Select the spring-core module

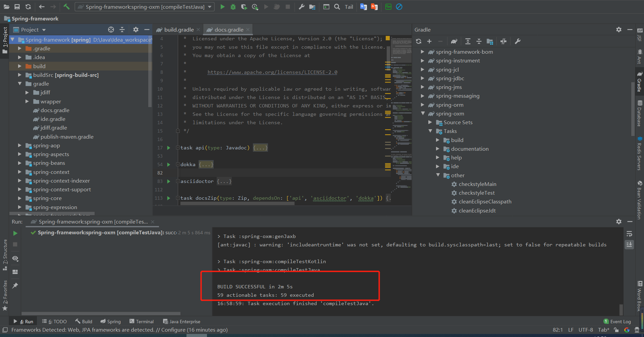point(47,198)
